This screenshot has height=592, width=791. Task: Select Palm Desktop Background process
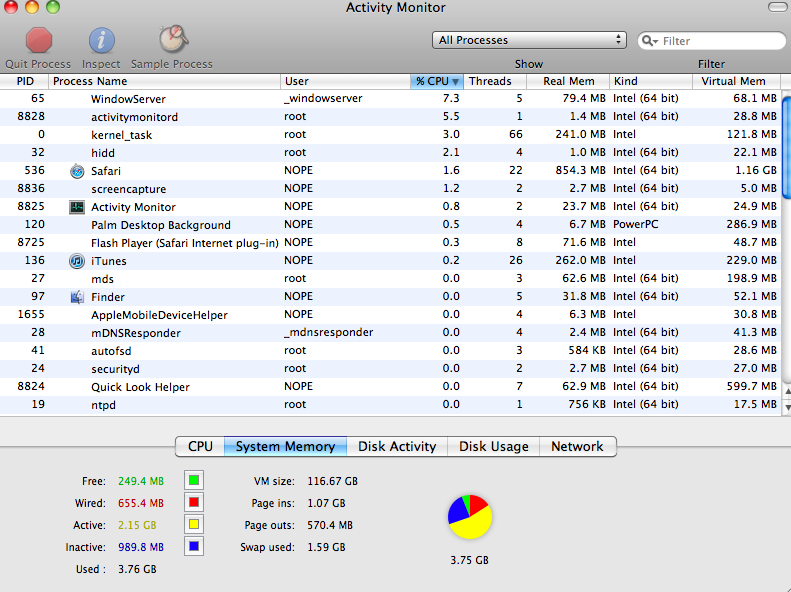coord(391,225)
